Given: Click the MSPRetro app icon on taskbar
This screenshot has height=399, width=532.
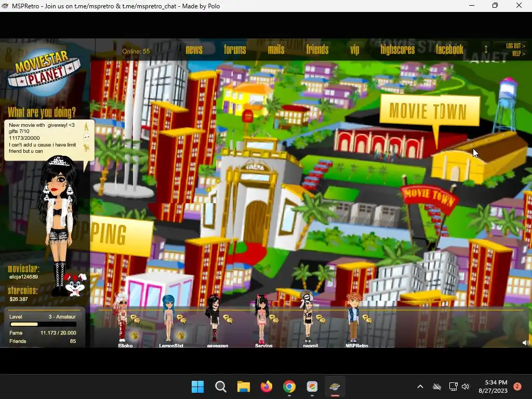Looking at the screenshot, I should (335, 387).
